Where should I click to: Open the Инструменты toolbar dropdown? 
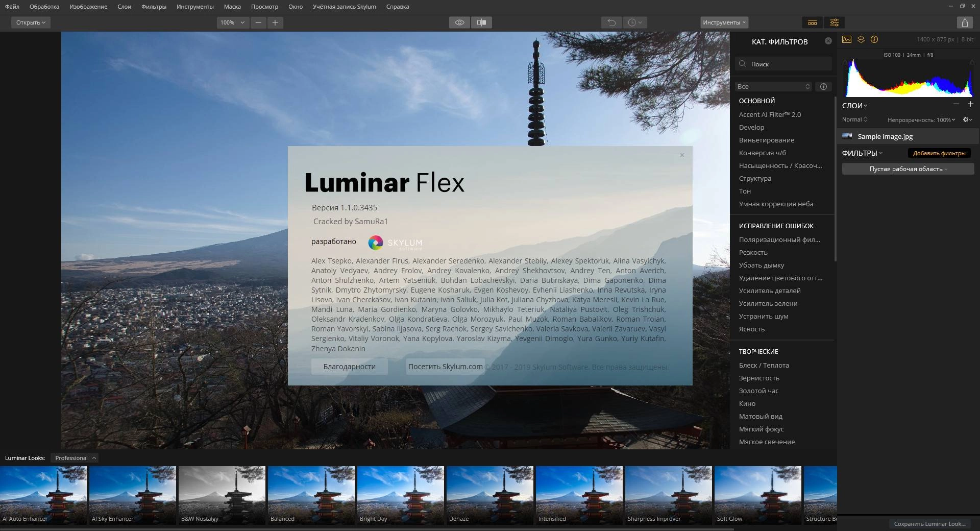click(724, 22)
